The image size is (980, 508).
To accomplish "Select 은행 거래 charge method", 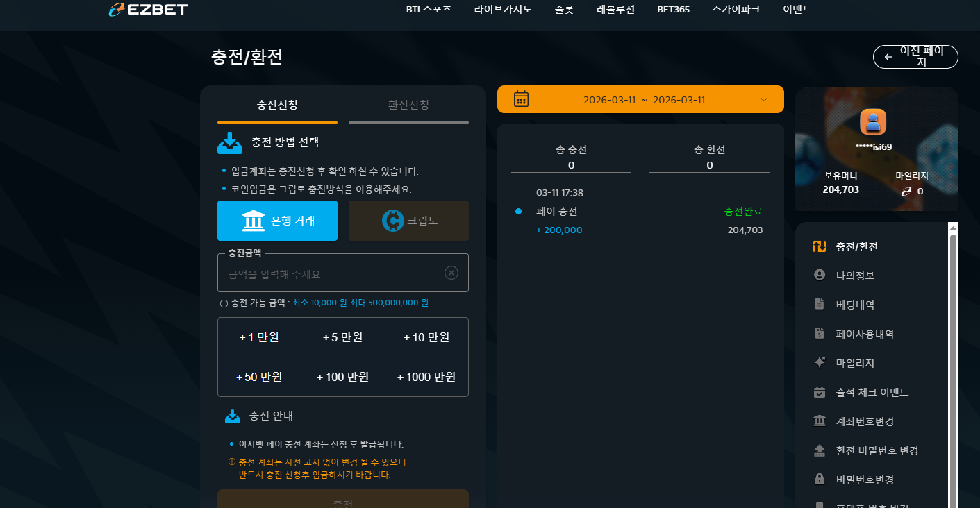I will (277, 221).
